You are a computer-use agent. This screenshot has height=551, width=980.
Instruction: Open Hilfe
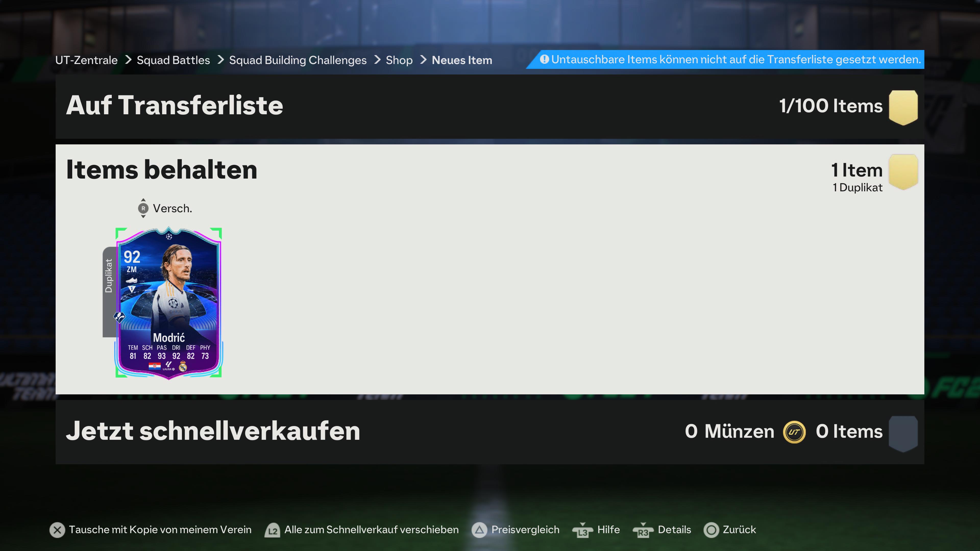(x=608, y=530)
